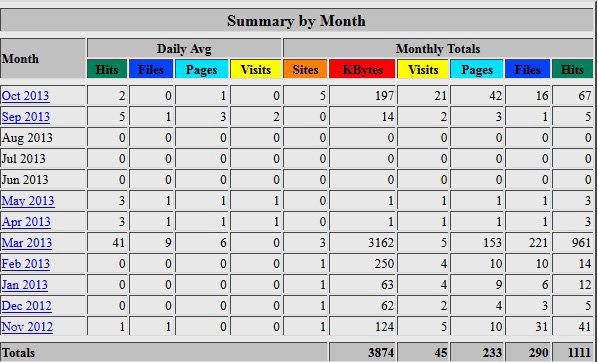Click the Nov 2012 Hits value 41
Viewport: 598px width, 362px height.
pyautogui.click(x=585, y=327)
